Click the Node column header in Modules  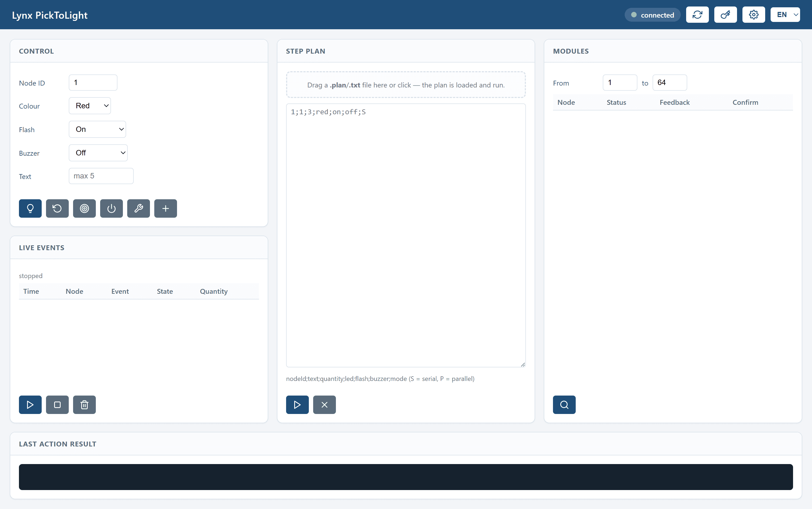pos(566,102)
